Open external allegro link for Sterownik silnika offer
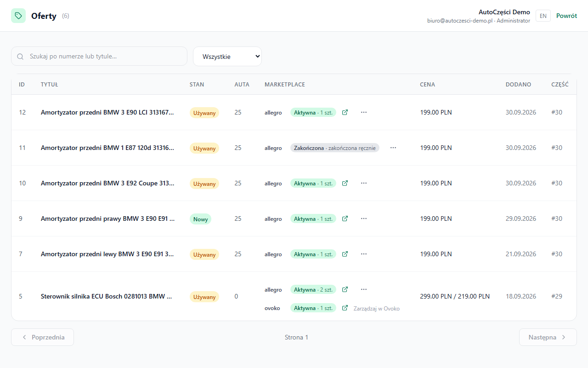 pyautogui.click(x=345, y=289)
